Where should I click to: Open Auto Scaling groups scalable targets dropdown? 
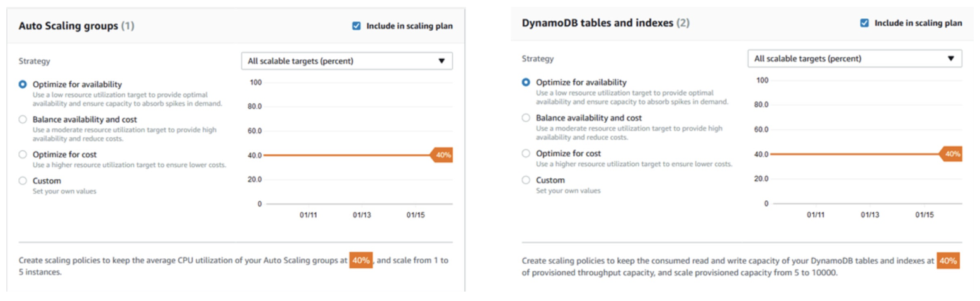coord(346,61)
